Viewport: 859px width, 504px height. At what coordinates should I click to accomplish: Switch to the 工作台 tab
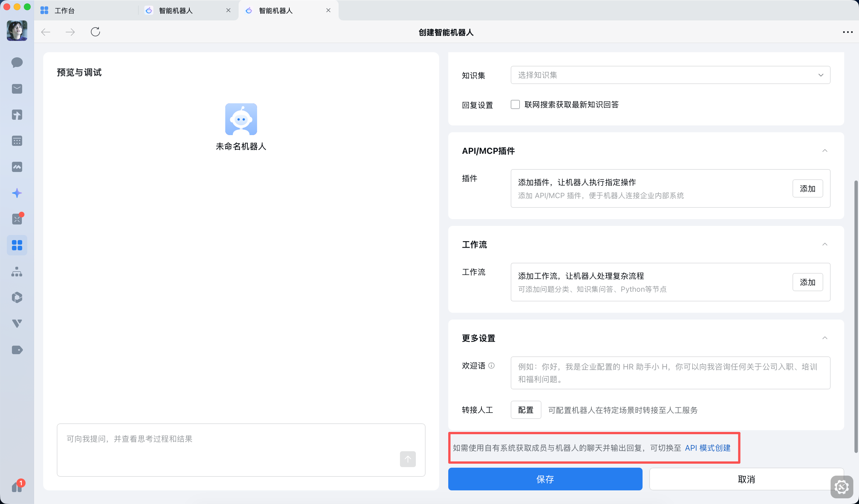(x=64, y=10)
